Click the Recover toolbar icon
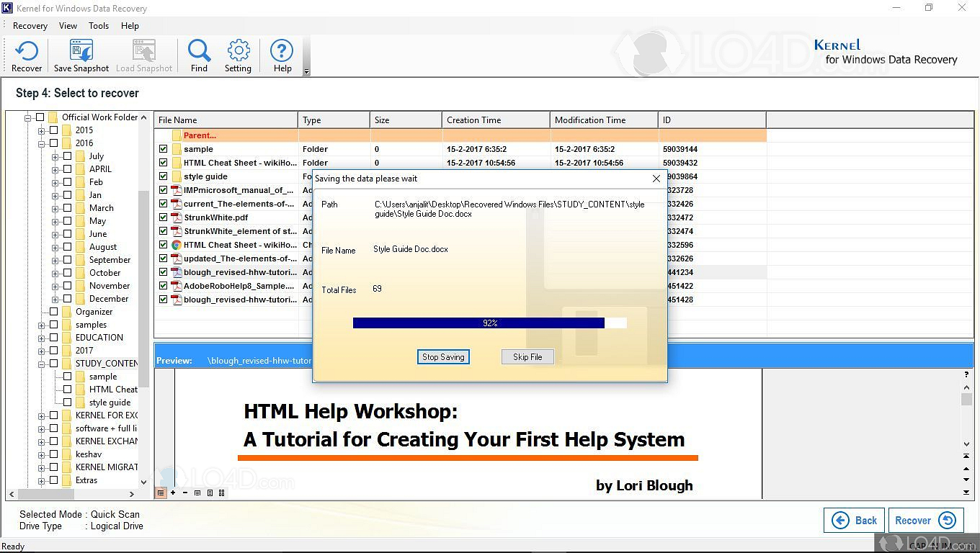Viewport: 980px width, 553px height. [x=27, y=56]
